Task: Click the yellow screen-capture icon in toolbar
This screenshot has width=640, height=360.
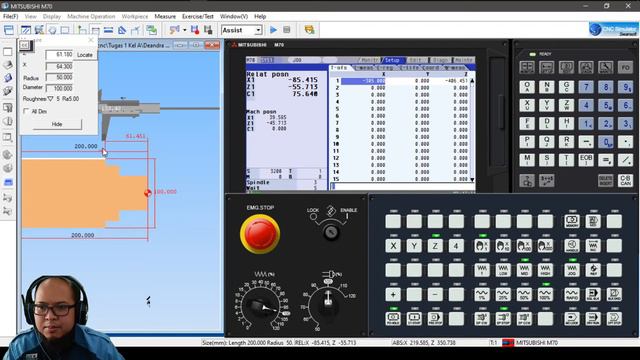Action: 309,30
